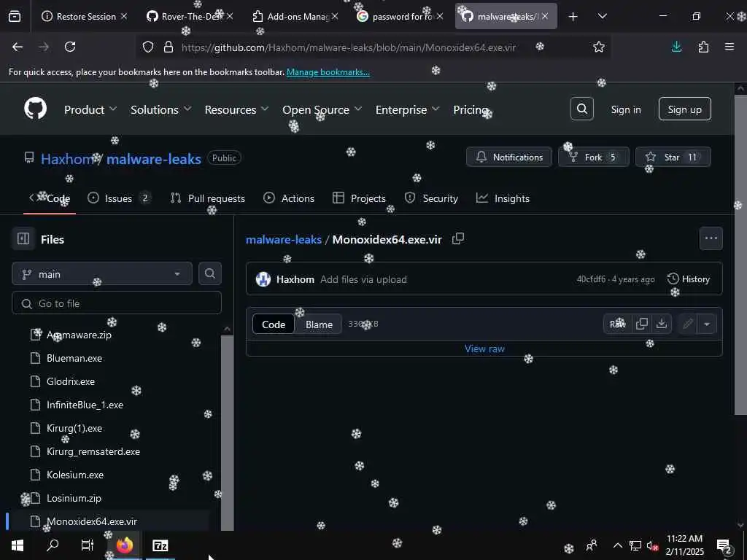Viewport: 747px width, 560px height.
Task: Copy raw file contents icon
Action: pos(642,324)
